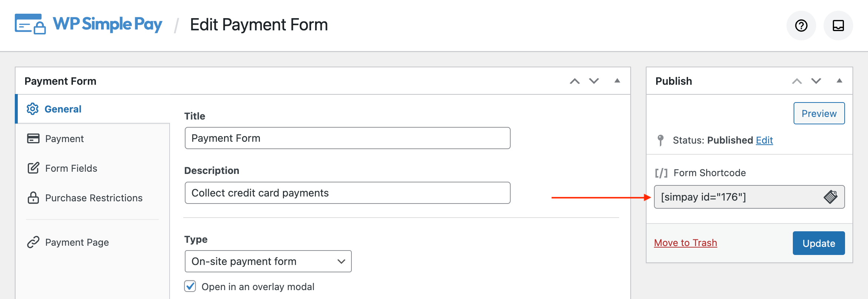This screenshot has width=868, height=299.
Task: Open the help question mark icon
Action: point(801,25)
